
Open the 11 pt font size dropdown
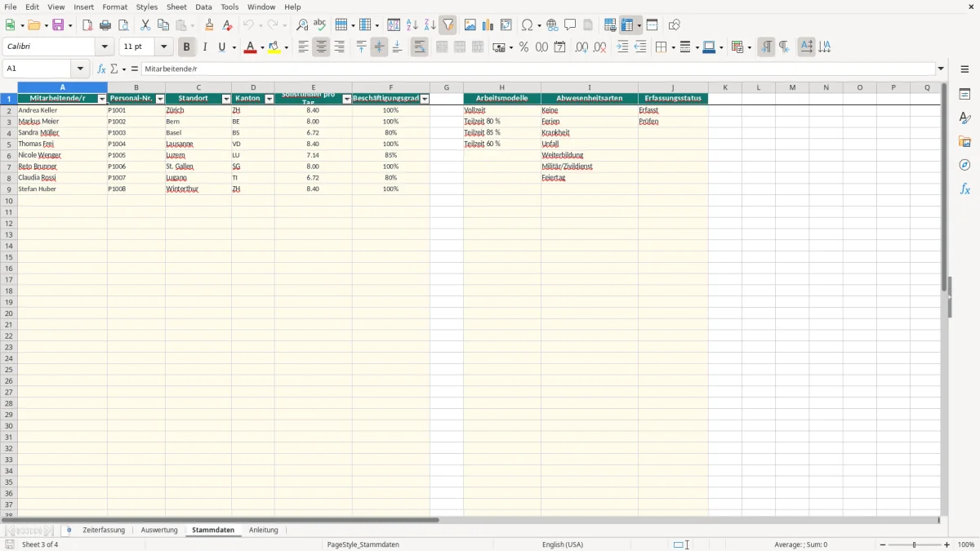163,47
